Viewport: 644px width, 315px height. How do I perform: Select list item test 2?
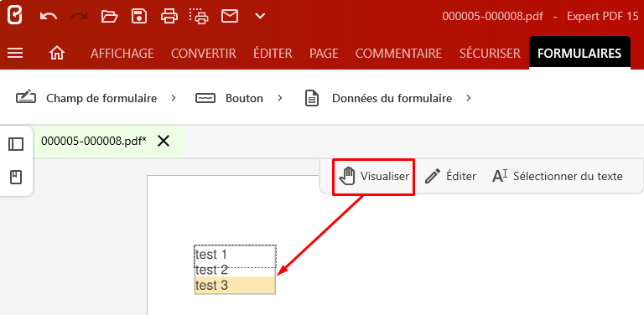click(235, 270)
